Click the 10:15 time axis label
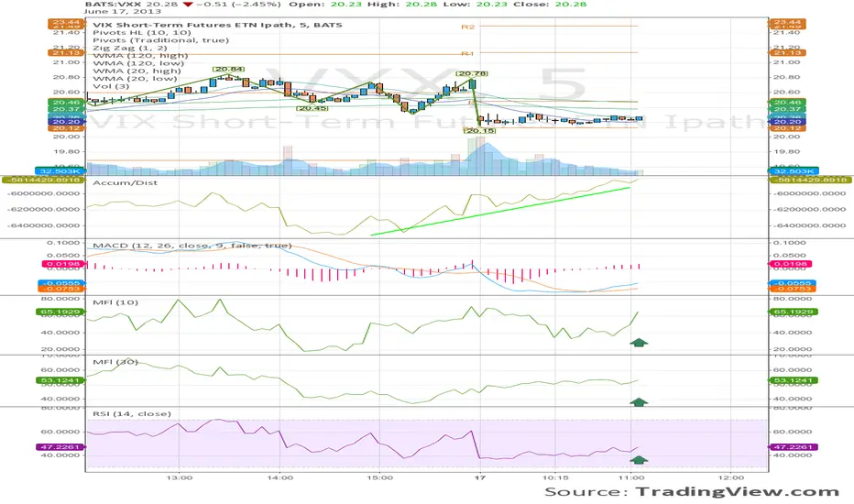854x504 pixels. [555, 477]
